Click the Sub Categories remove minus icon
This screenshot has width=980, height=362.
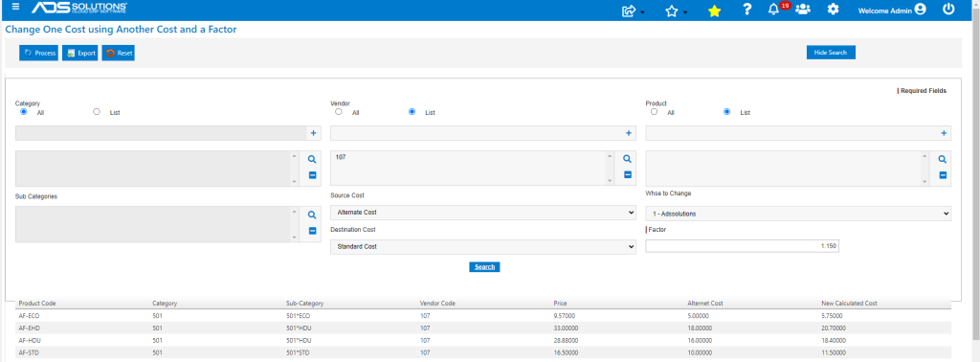click(x=313, y=231)
